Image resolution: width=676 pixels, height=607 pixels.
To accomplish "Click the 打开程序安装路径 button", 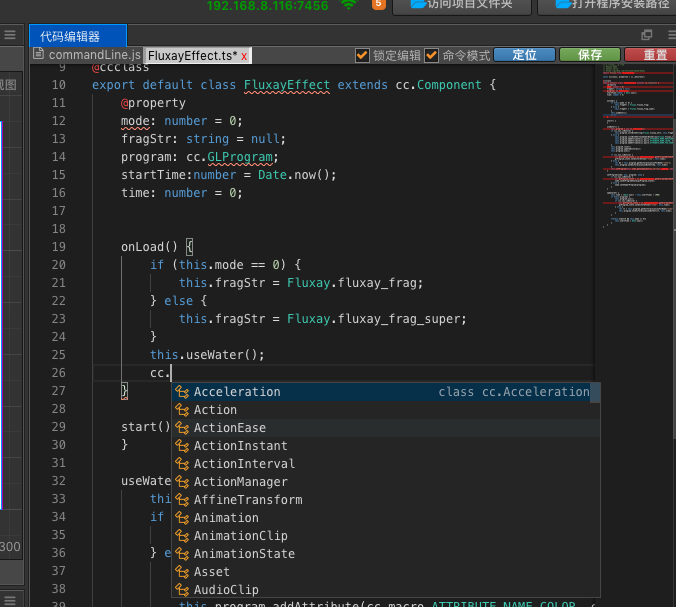I will coord(608,5).
